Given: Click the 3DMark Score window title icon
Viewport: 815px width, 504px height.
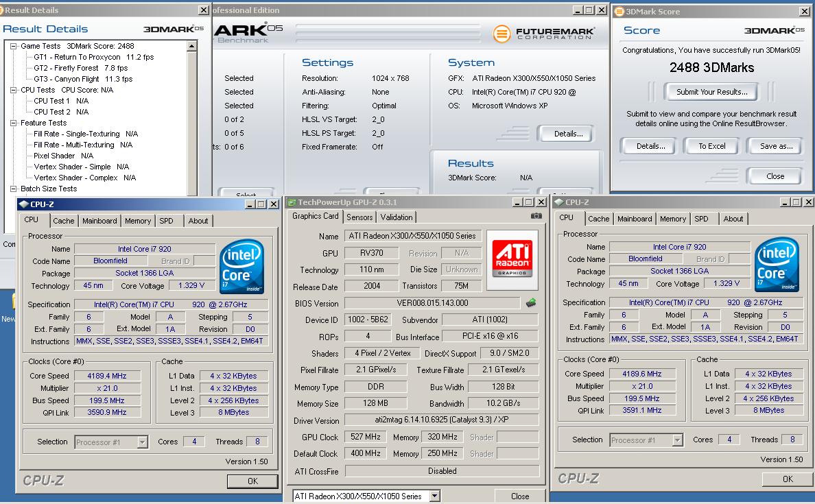Looking at the screenshot, I should click(619, 12).
